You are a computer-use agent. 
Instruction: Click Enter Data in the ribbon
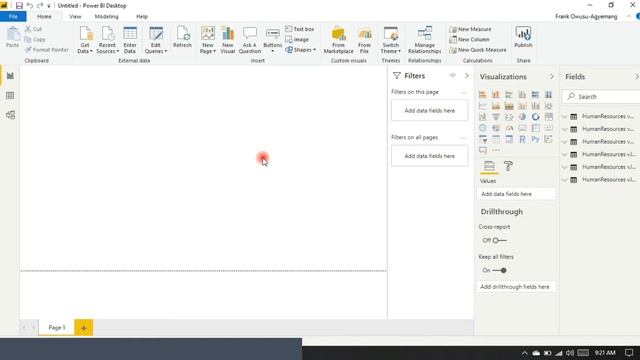130,40
